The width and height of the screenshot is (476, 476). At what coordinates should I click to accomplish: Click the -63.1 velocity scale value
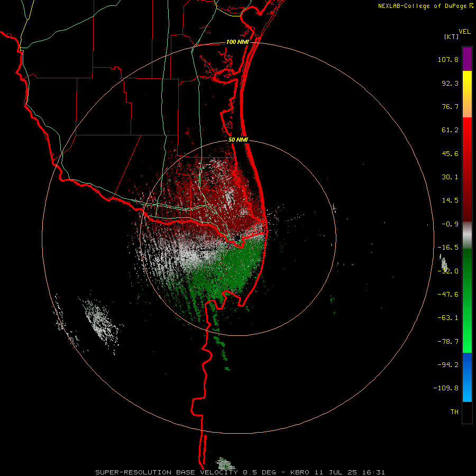[x=448, y=318]
